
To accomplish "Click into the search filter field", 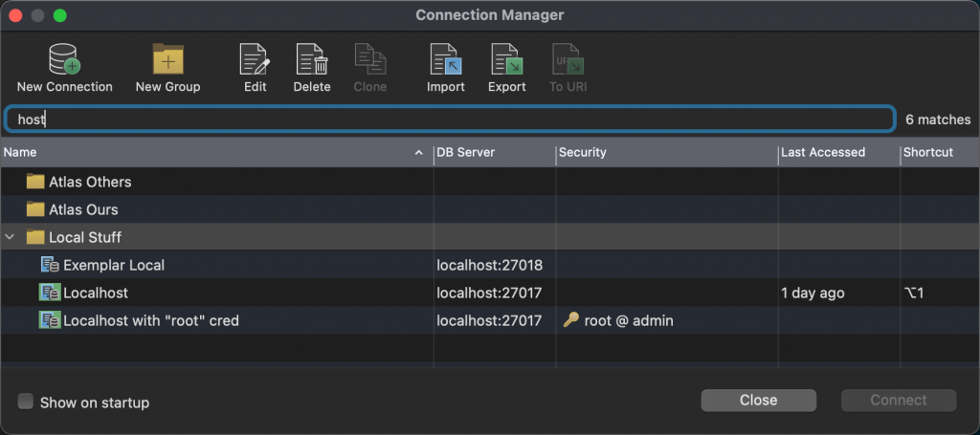I will coord(450,120).
